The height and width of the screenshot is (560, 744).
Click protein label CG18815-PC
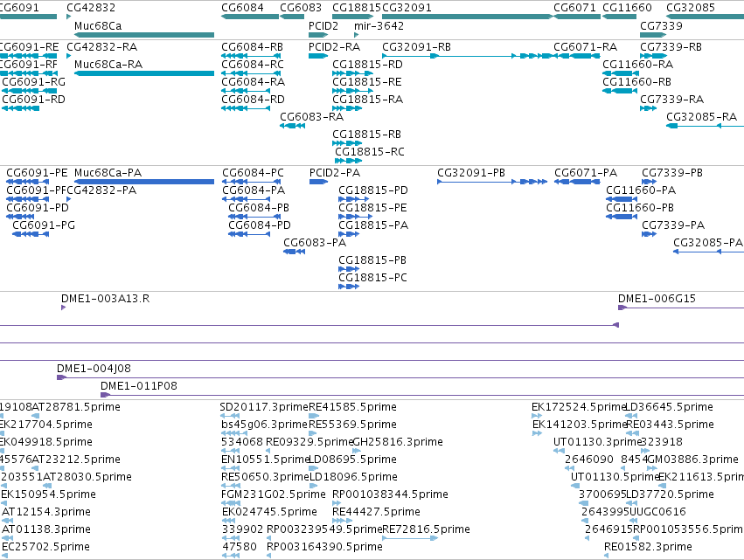[373, 278]
